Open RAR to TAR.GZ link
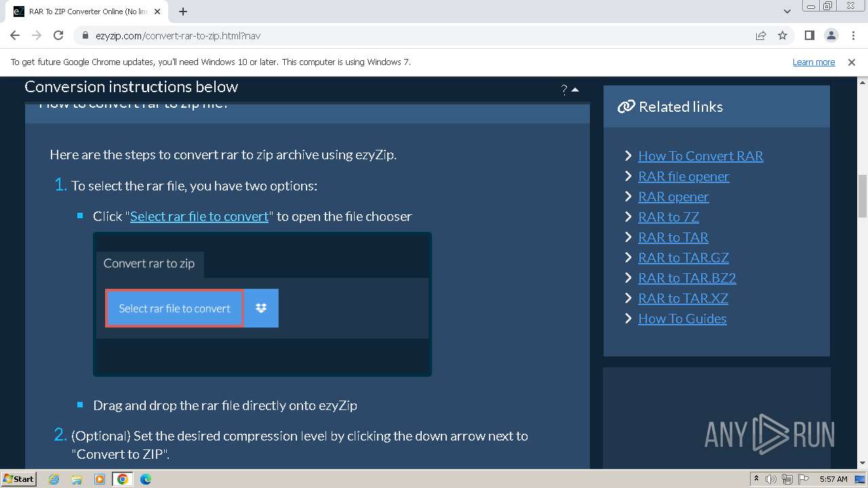Viewport: 868px width, 488px height. tap(684, 258)
